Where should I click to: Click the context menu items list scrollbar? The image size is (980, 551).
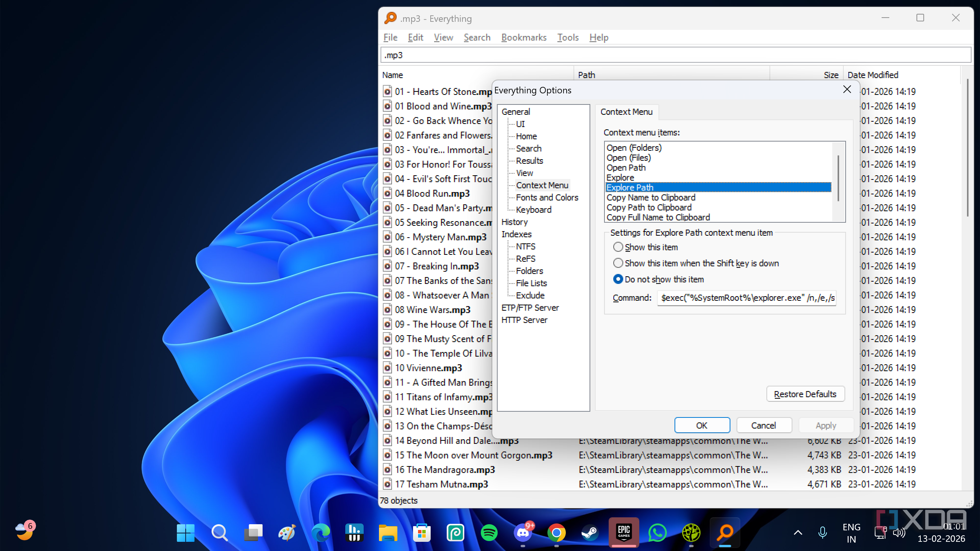838,178
